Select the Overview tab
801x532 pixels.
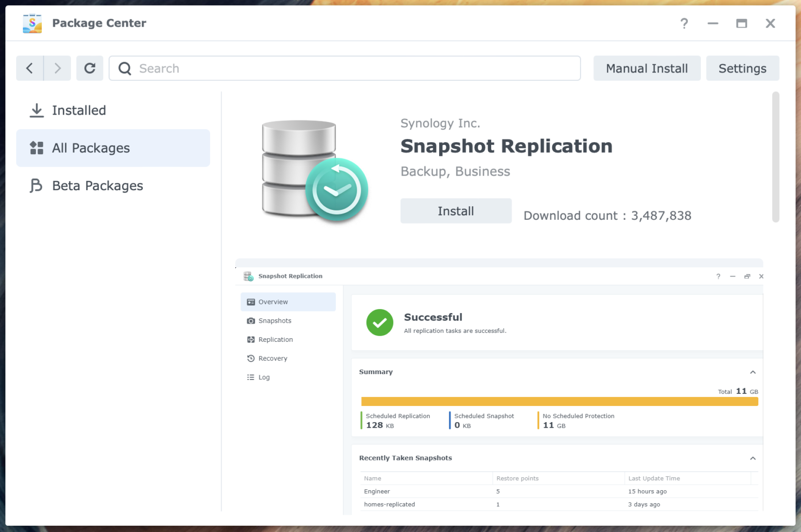pyautogui.click(x=273, y=302)
